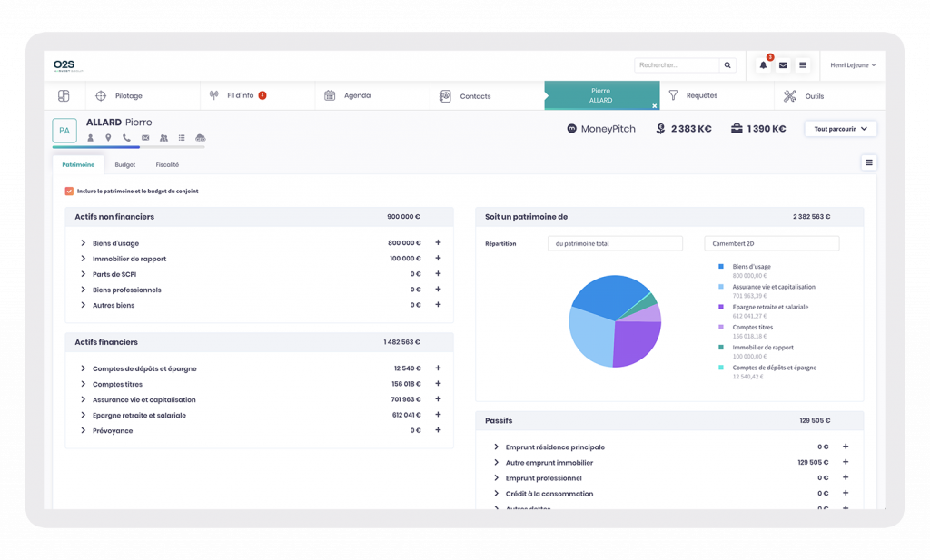Viewport: 930px width, 560px height.
Task: Click the Rechercher search field
Action: (x=677, y=65)
